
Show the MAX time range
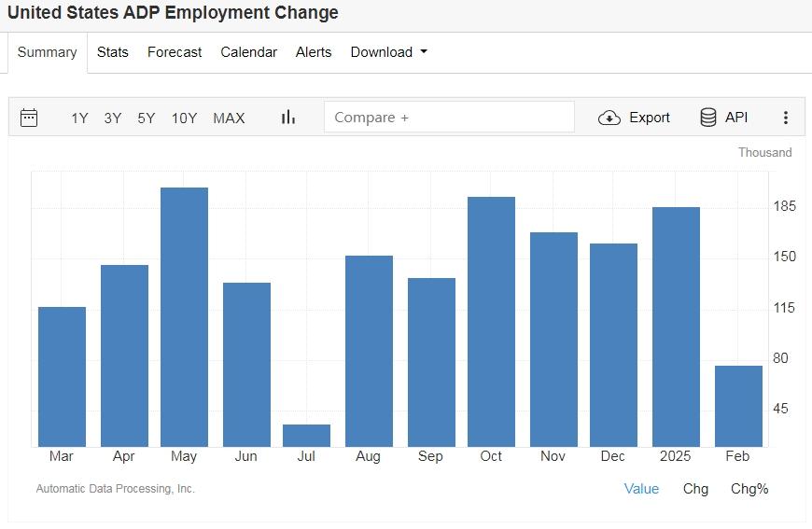pos(229,118)
